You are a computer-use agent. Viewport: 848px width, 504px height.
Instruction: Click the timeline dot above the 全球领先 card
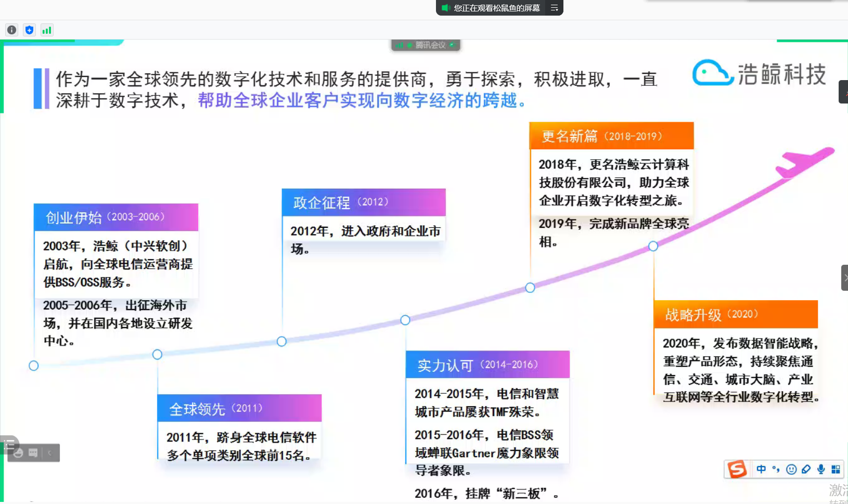click(x=157, y=354)
